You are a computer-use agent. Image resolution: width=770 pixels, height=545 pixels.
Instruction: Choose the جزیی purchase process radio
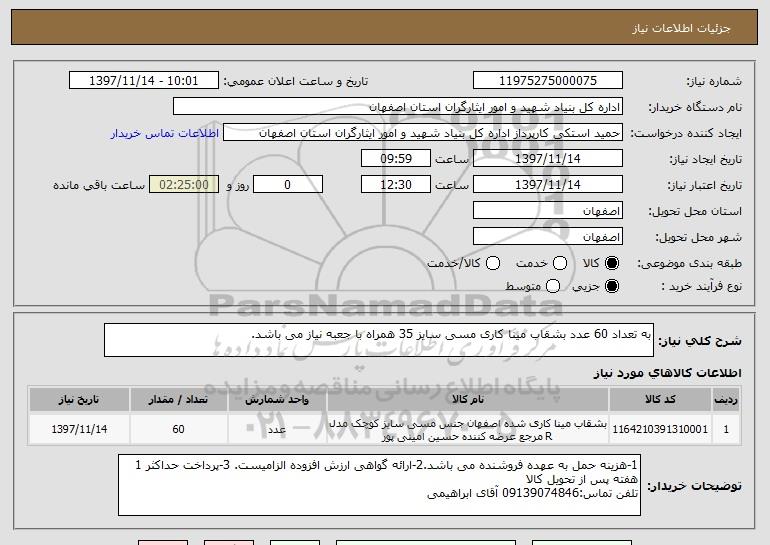tap(612, 286)
